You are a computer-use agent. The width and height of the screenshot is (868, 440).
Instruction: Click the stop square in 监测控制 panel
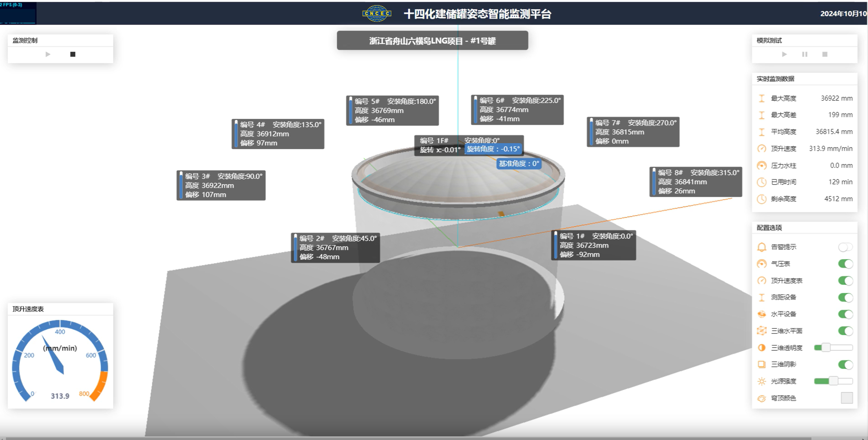[x=73, y=54]
